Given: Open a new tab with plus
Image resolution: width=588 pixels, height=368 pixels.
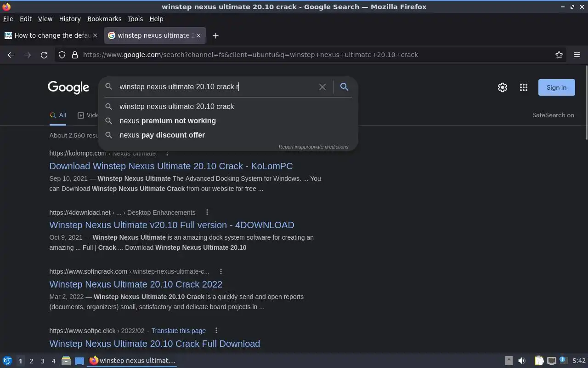Looking at the screenshot, I should tap(215, 35).
